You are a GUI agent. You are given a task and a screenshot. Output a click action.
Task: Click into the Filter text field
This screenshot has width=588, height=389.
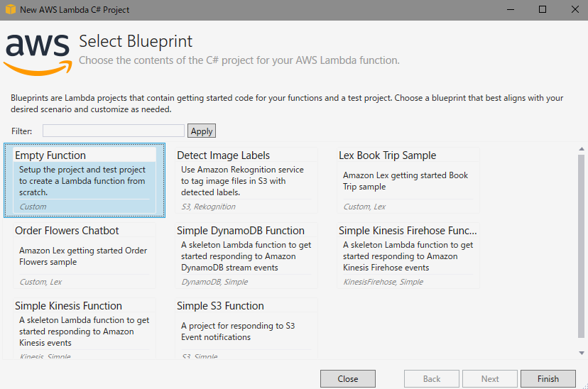pyautogui.click(x=113, y=131)
